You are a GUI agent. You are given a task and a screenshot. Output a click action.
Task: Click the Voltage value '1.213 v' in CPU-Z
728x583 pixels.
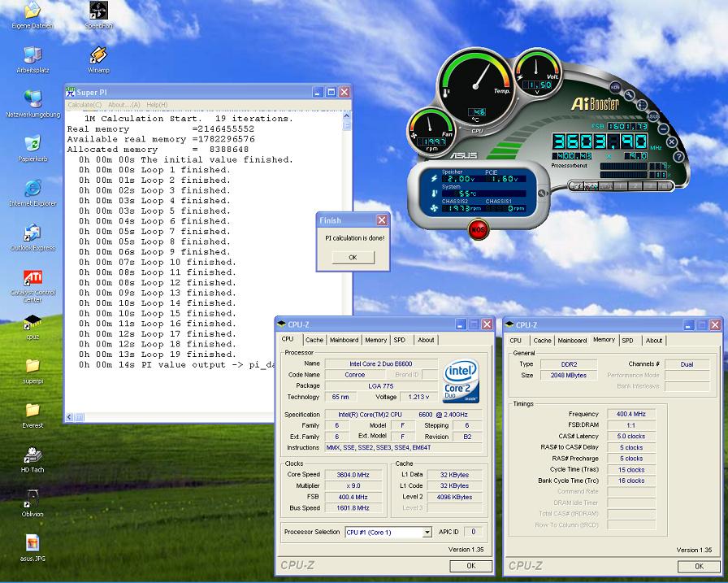[418, 397]
